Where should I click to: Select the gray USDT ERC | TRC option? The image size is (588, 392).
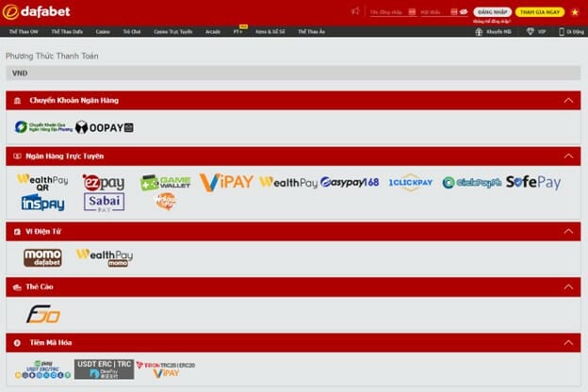point(105,369)
